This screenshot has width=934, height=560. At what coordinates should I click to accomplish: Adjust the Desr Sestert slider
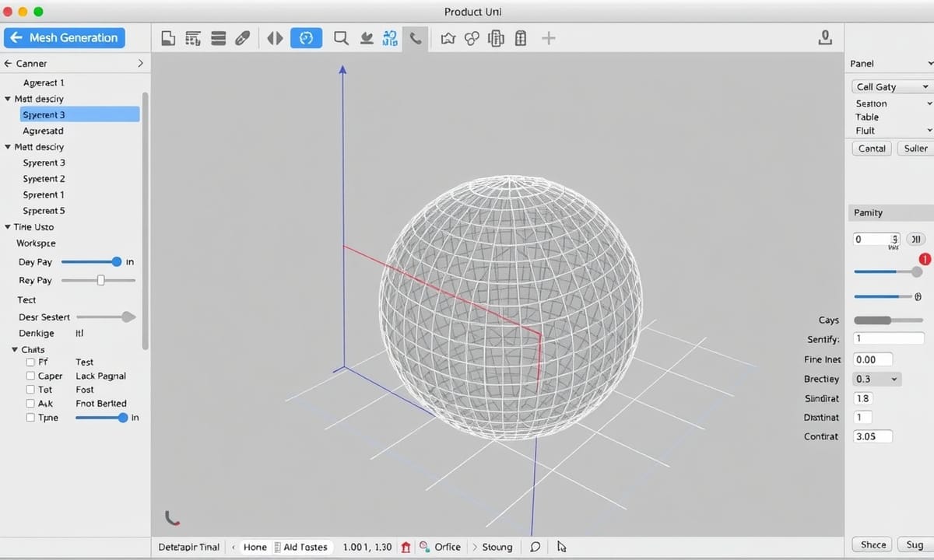(x=106, y=317)
